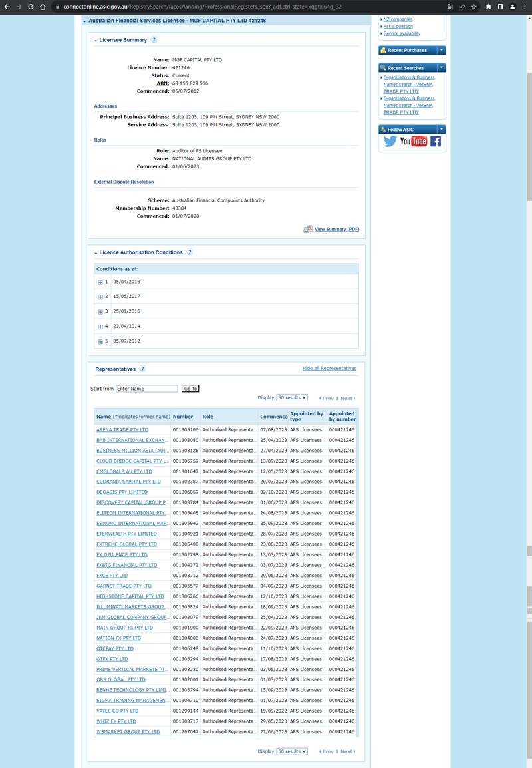This screenshot has height=768, width=532.
Task: Collapse the Licence Authorisation Conditions section
Action: tap(96, 253)
